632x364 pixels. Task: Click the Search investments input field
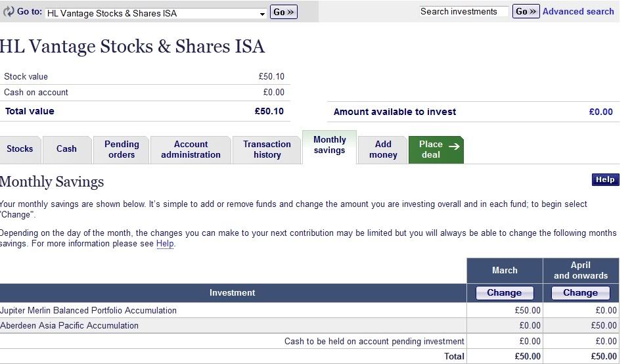pyautogui.click(x=464, y=11)
